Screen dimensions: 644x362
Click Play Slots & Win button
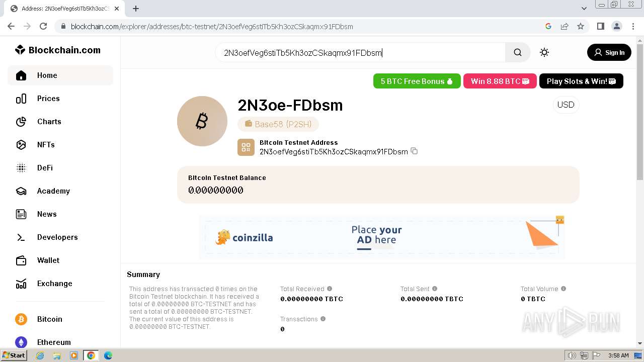point(581,81)
